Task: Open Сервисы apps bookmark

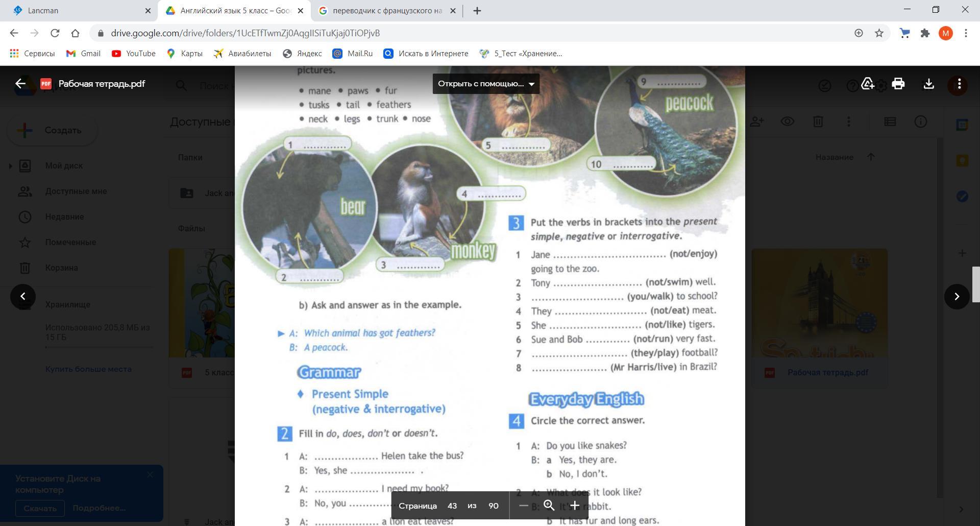Action: (x=32, y=54)
